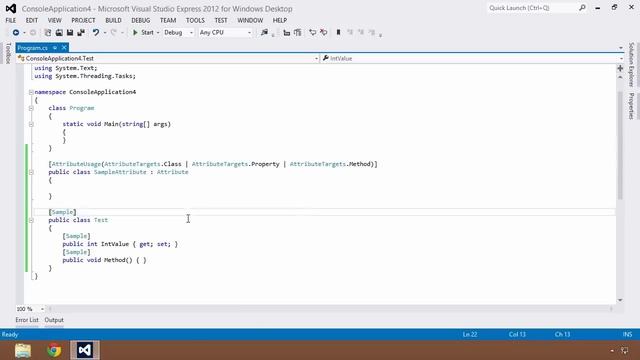Close the Program.cs tab
The width and height of the screenshot is (640, 360).
click(64, 48)
